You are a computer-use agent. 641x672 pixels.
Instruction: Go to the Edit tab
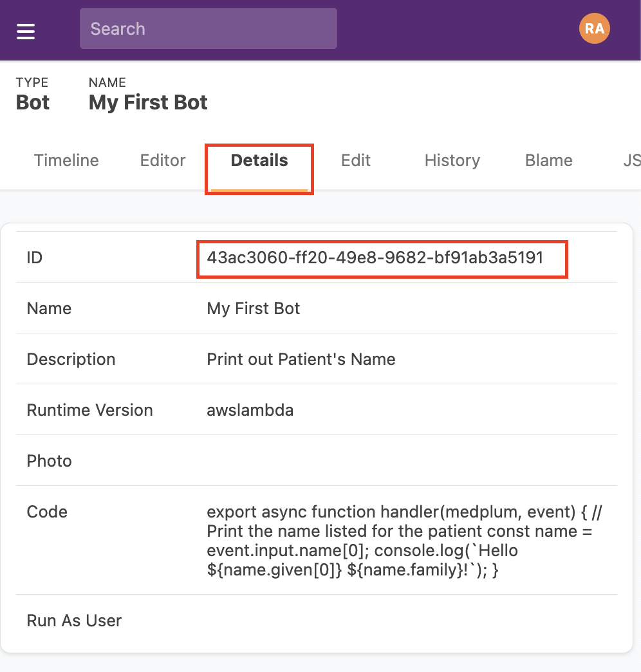coord(356,160)
